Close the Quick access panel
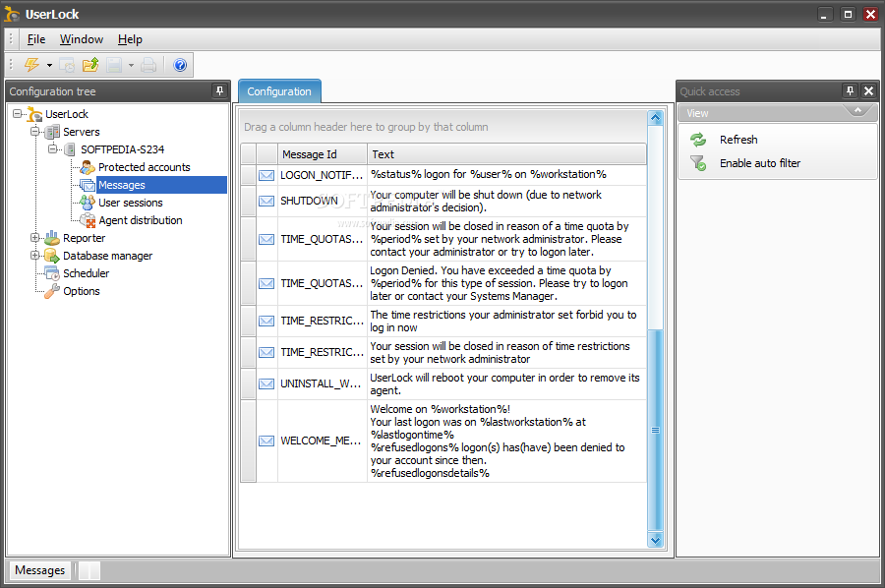Screen dimensions: 885x588 (x=868, y=90)
